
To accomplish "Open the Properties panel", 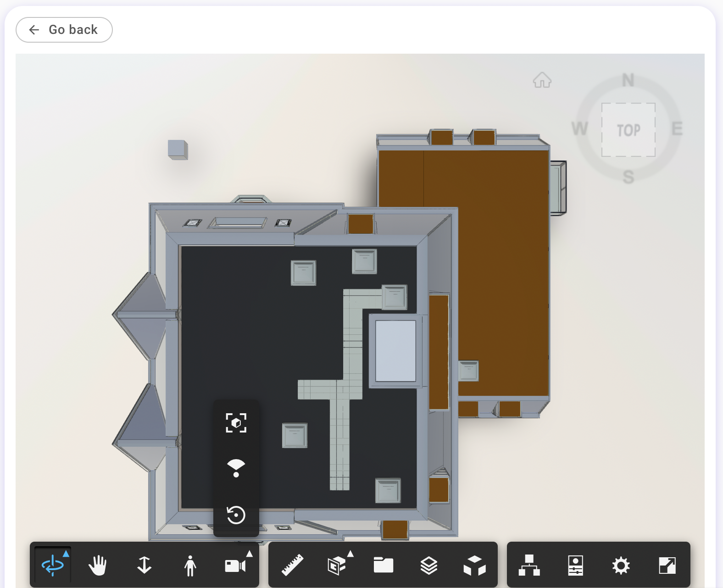I will pyautogui.click(x=575, y=565).
